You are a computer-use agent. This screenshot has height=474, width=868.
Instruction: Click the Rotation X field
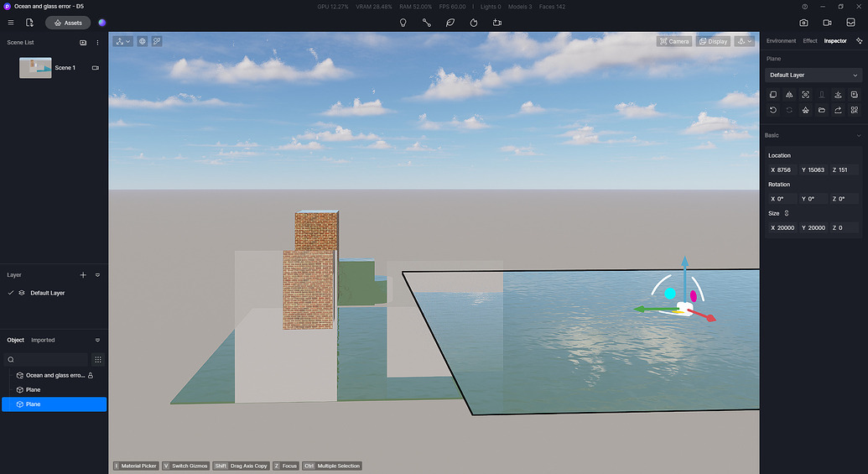click(782, 199)
